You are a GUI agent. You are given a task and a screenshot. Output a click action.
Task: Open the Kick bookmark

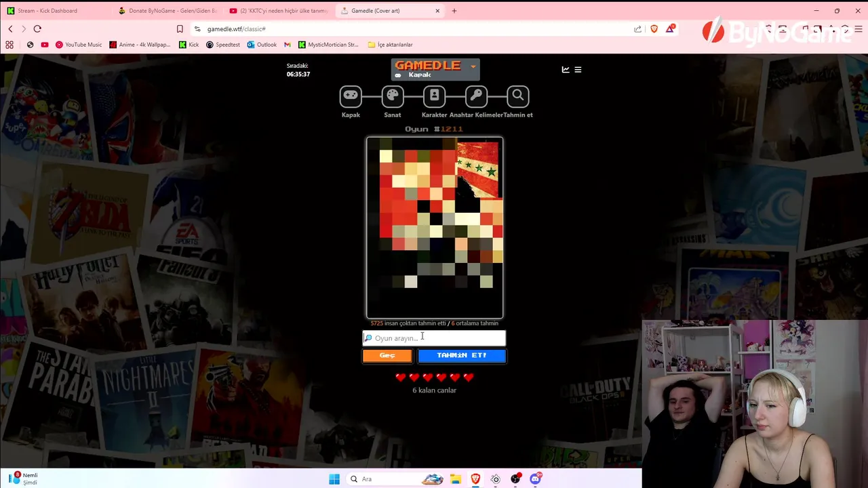click(189, 45)
